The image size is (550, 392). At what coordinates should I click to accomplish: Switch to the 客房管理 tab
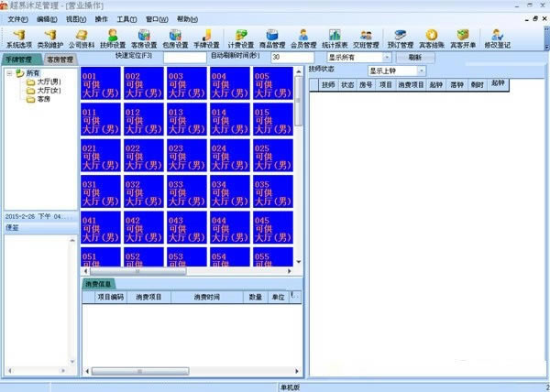[60, 60]
